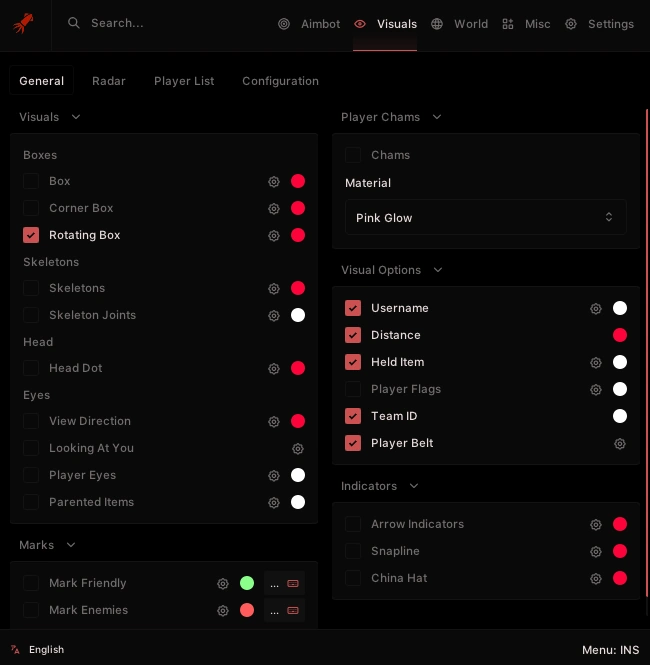This screenshot has height=665, width=650.
Task: Enable the Corner Box checkbox
Action: [31, 208]
